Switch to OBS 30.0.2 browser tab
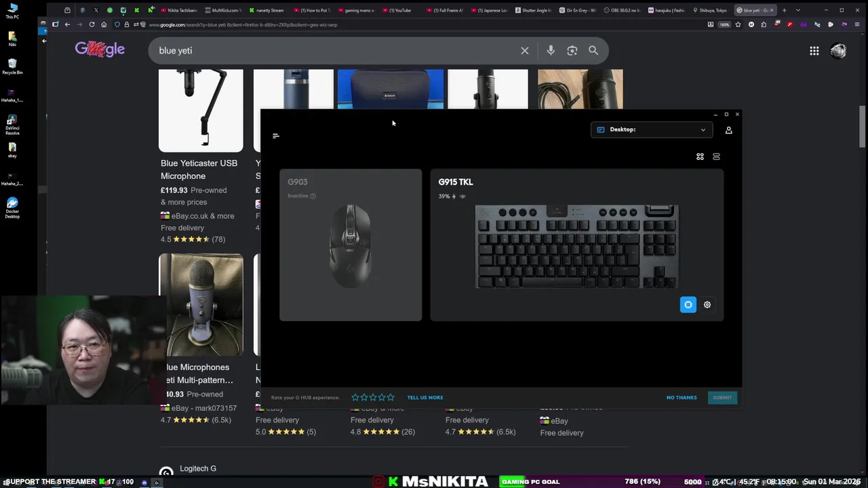The width and height of the screenshot is (868, 488). tap(623, 10)
